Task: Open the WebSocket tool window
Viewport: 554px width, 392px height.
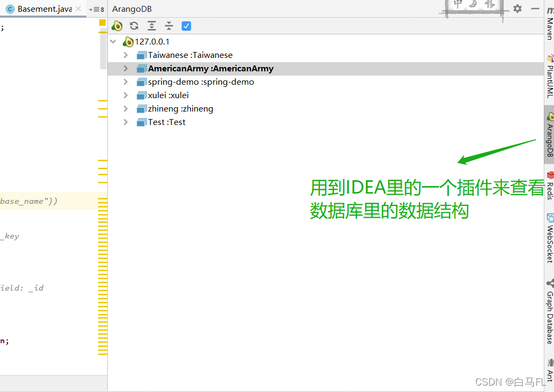Action: point(549,239)
